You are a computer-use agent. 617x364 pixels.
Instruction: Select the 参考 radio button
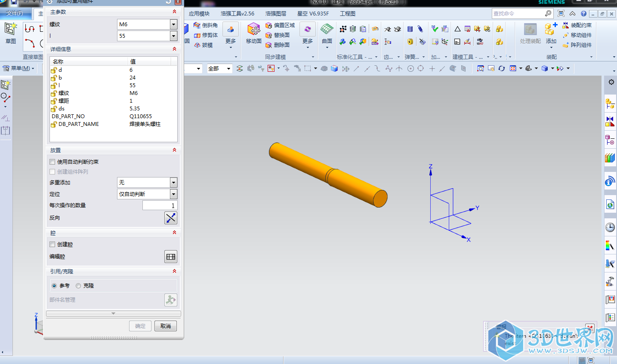click(x=54, y=286)
